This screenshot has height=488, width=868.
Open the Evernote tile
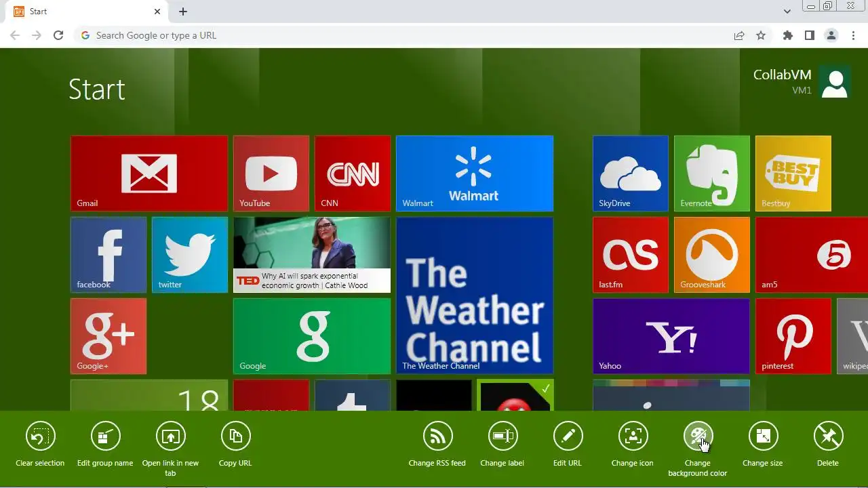coord(712,174)
